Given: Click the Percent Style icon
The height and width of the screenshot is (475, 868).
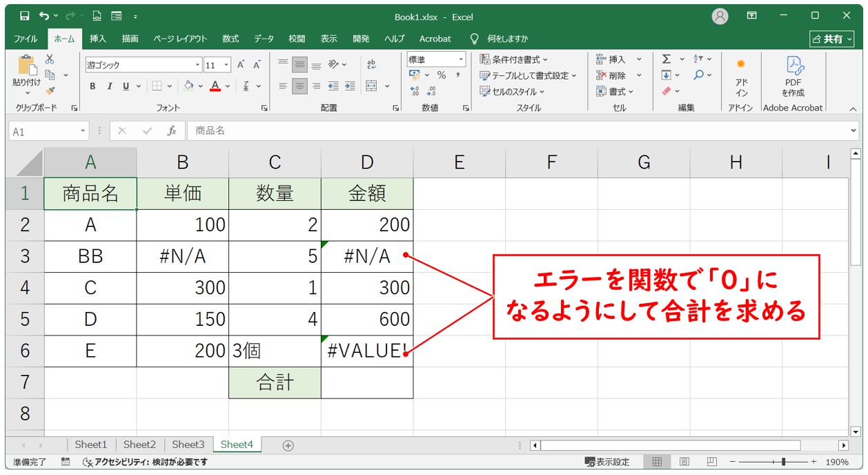Looking at the screenshot, I should click(x=441, y=75).
